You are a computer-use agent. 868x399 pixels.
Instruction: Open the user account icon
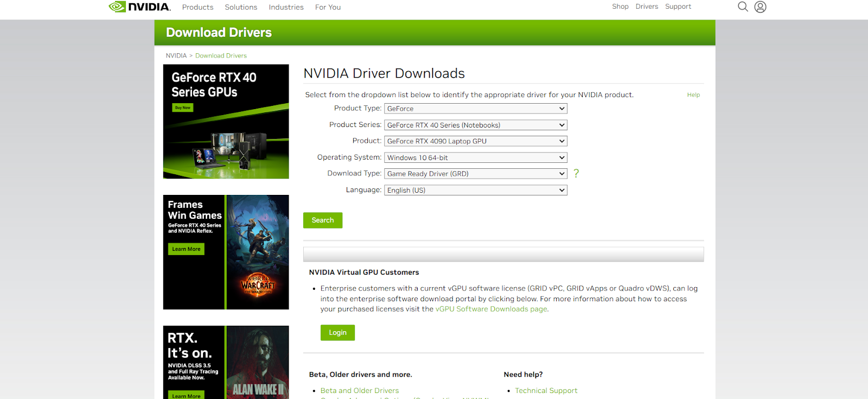[760, 7]
